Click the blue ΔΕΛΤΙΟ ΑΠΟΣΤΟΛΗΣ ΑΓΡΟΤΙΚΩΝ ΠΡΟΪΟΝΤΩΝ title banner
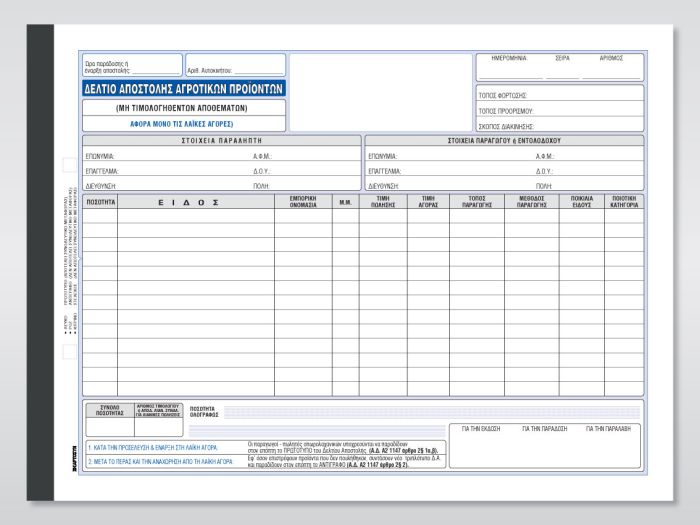 (x=185, y=88)
